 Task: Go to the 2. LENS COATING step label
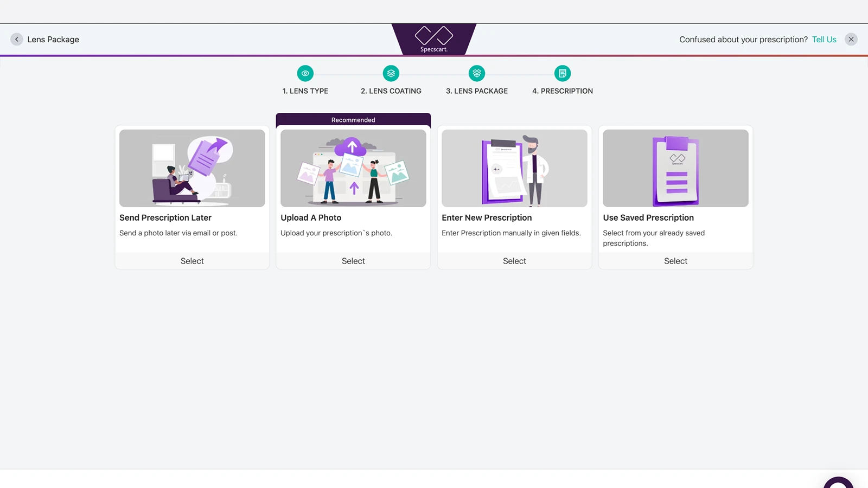(x=391, y=91)
